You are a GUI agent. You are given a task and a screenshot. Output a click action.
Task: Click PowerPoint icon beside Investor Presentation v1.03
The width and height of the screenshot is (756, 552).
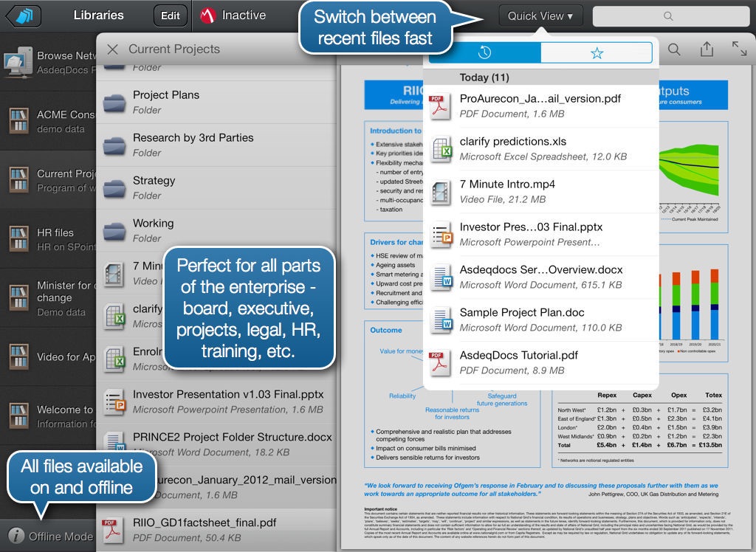point(114,402)
